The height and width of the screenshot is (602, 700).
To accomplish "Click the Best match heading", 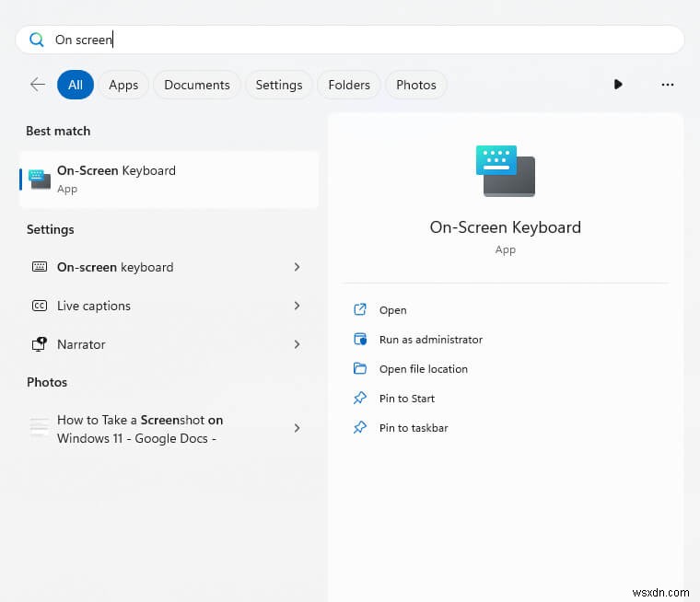I will 58,132.
